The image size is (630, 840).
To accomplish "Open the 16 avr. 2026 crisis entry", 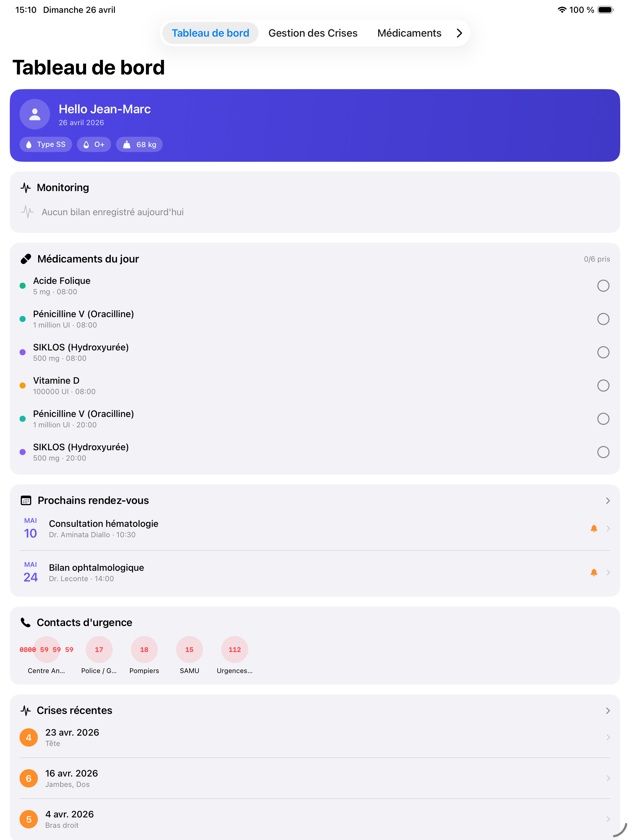I will (315, 778).
